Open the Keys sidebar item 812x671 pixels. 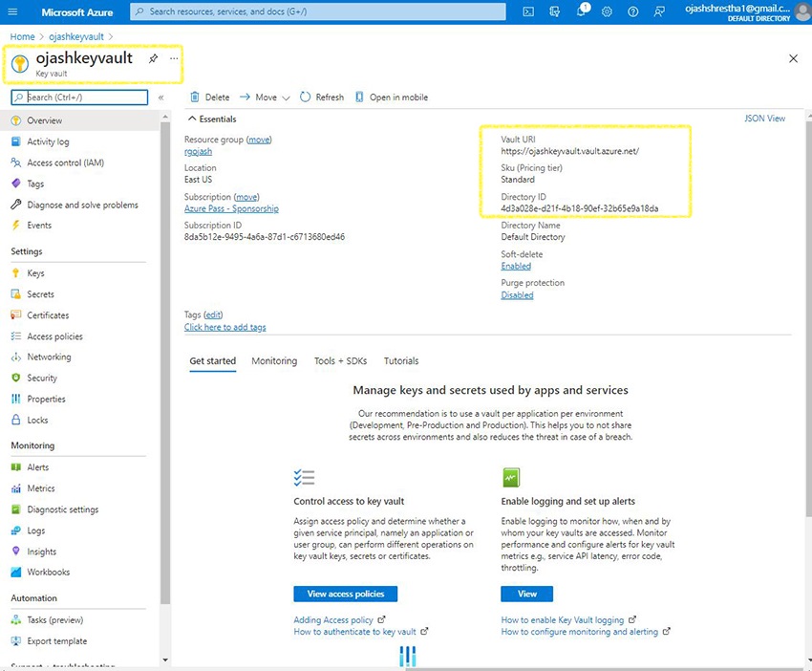point(35,273)
